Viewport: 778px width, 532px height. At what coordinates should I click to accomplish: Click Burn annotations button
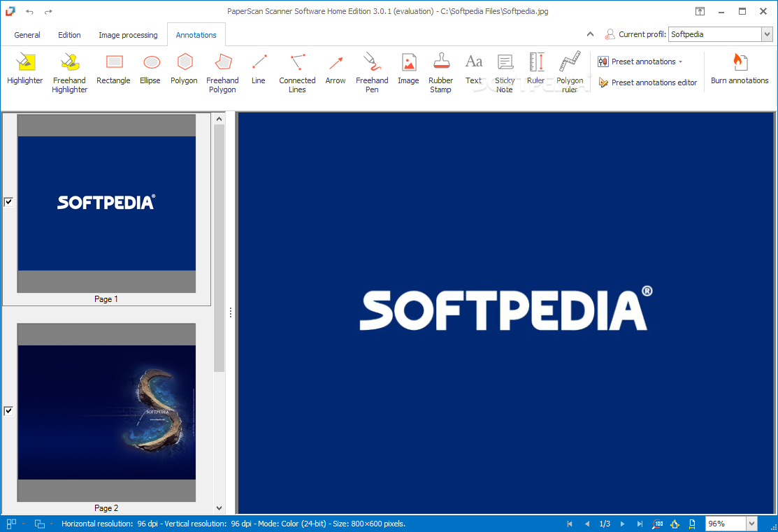coord(740,69)
